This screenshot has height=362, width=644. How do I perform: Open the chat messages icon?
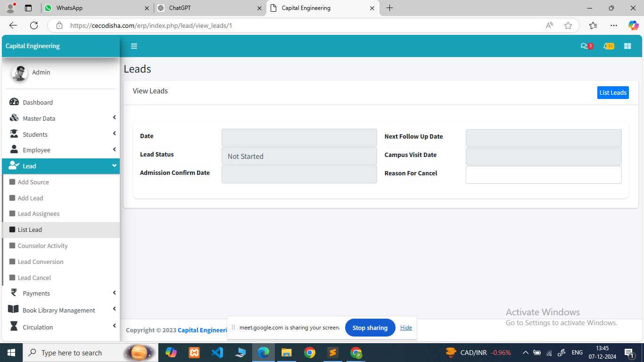584,46
